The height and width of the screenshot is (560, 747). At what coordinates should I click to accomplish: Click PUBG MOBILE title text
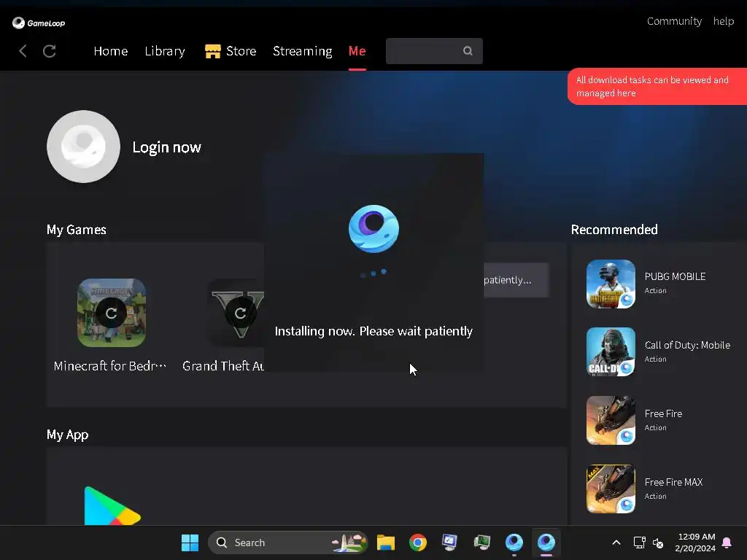[675, 276]
